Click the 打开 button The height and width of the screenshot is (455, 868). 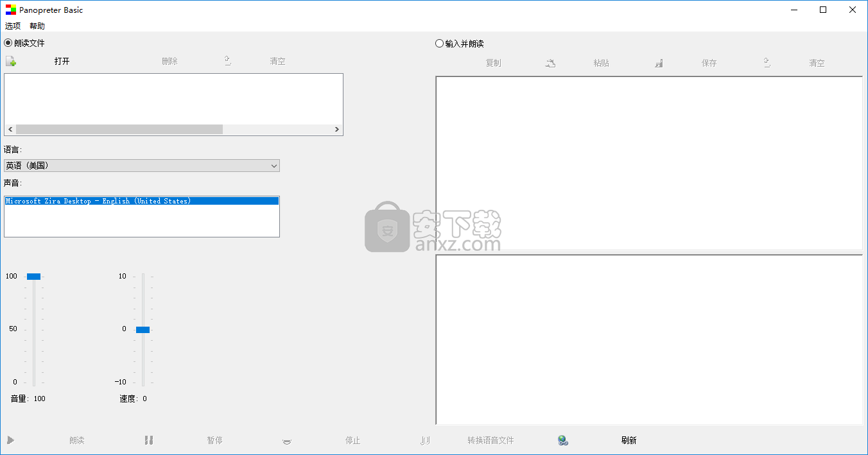click(x=62, y=62)
